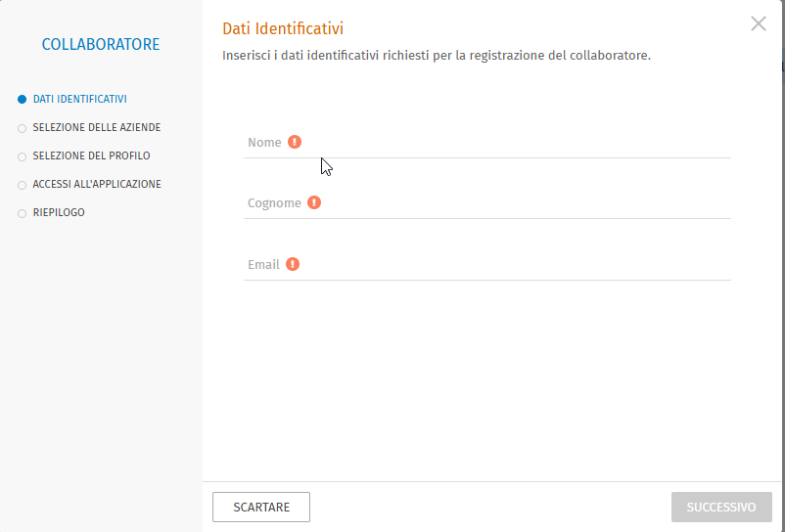Close the collaborator dialog with the X

(x=758, y=23)
